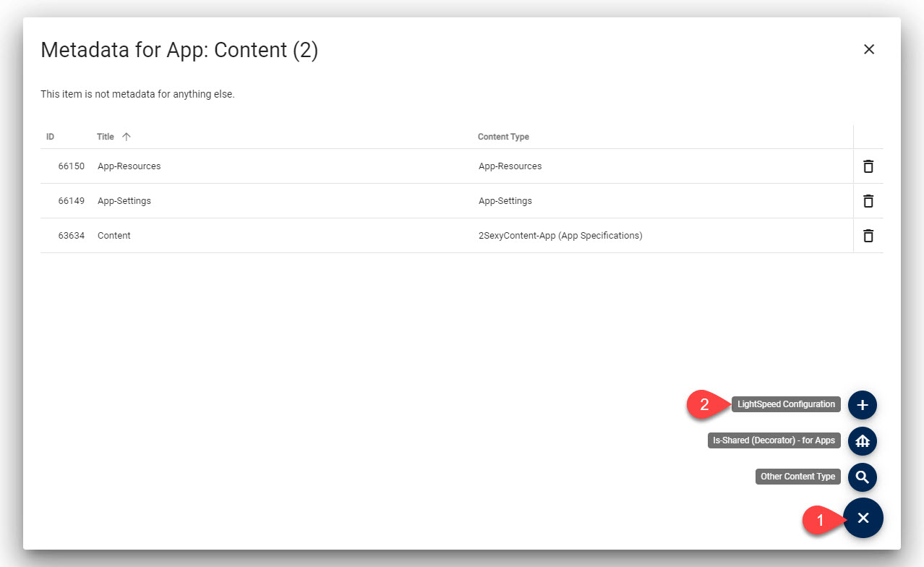Click the App-Settings content type cell
This screenshot has width=924, height=567.
[x=505, y=201]
